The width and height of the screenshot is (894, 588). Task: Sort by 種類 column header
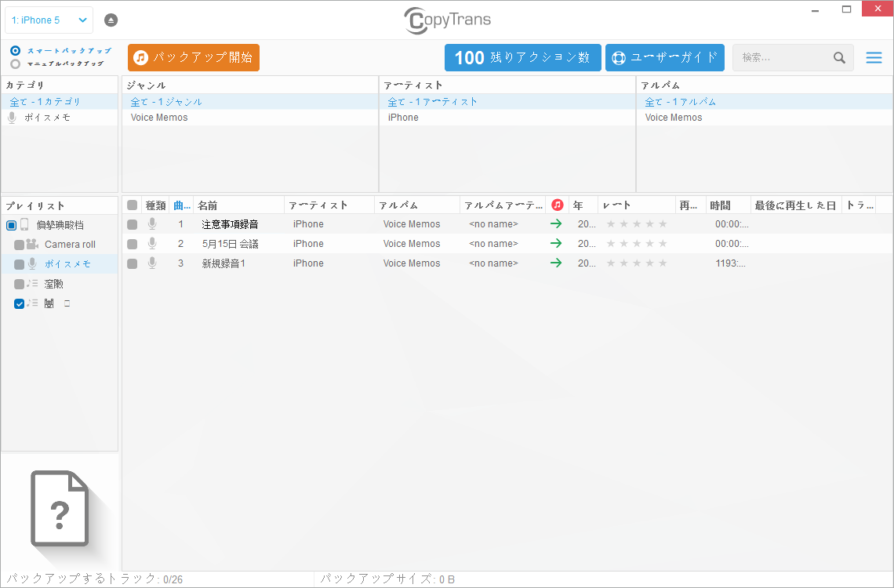pyautogui.click(x=155, y=205)
